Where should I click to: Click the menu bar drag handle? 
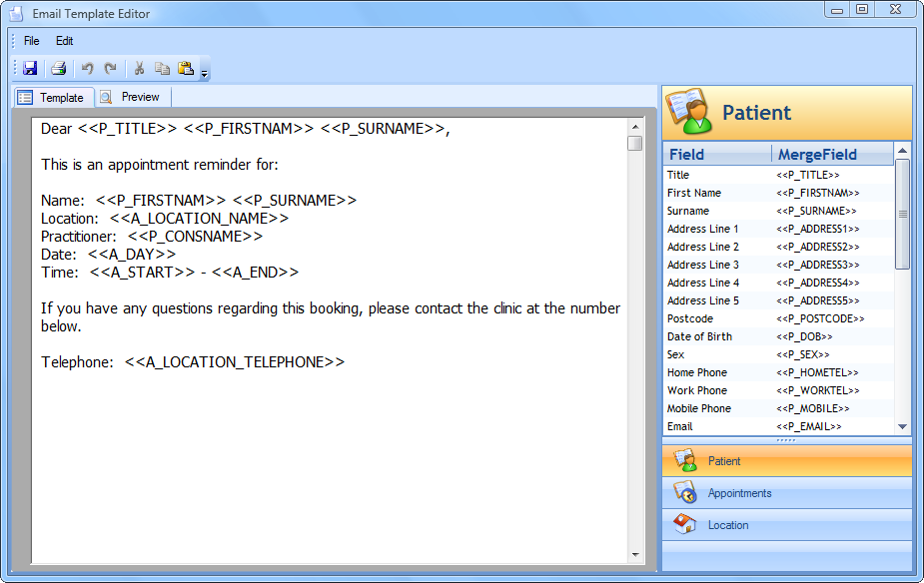coord(14,41)
